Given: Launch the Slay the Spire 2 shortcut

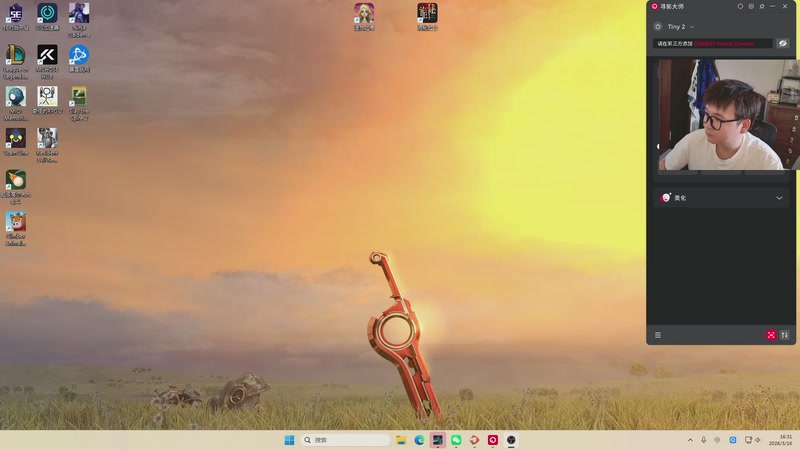Looking at the screenshot, I should (79, 104).
